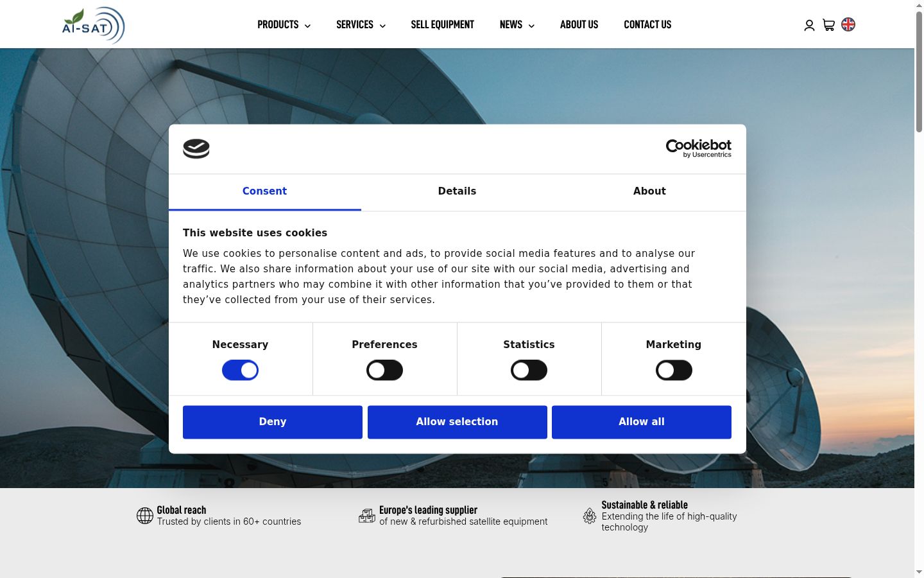This screenshot has width=924, height=578.
Task: Switch to the Consent tab
Action: (264, 191)
